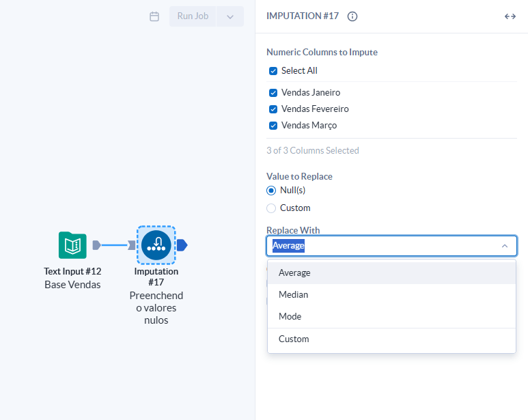The image size is (528, 420).
Task: Select the Null(s) radio option
Action: (x=271, y=191)
